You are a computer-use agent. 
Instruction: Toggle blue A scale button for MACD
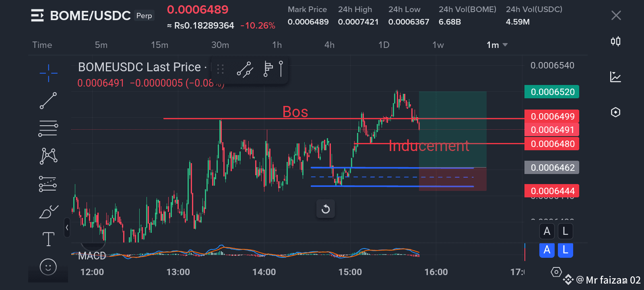point(547,250)
